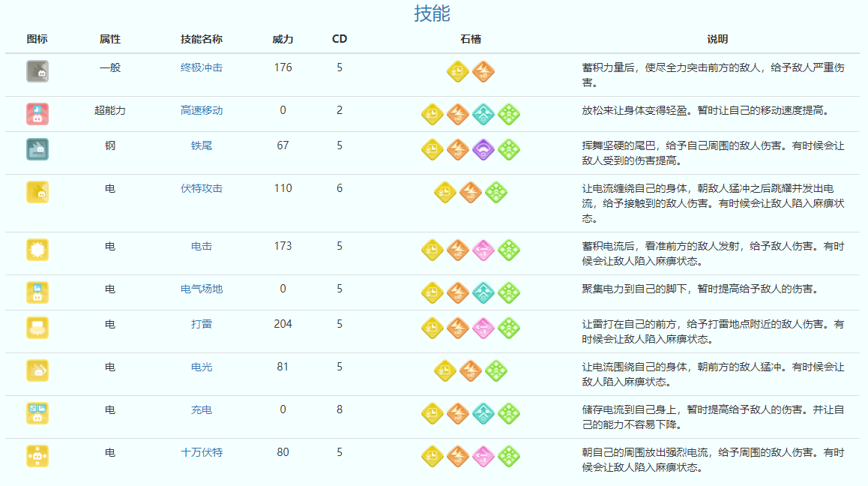The height and width of the screenshot is (486, 868).
Task: Click the 威力 column header
Action: (x=283, y=39)
